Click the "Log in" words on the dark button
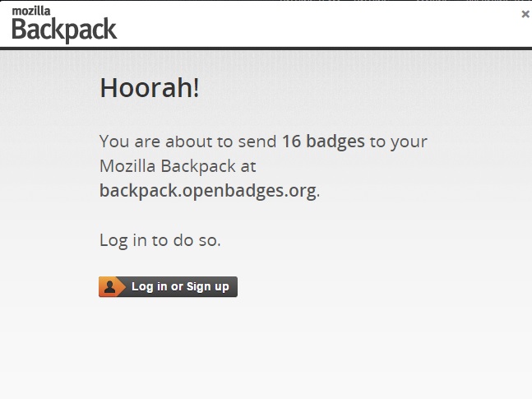 (x=150, y=286)
